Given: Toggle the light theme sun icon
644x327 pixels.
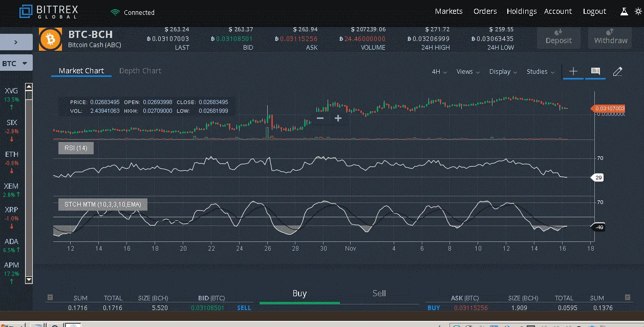Looking at the screenshot, I should click(637, 11).
